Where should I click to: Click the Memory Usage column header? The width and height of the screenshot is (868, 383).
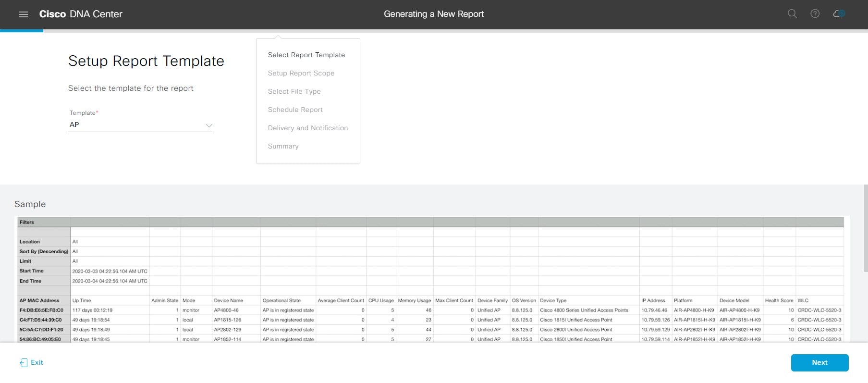415,300
